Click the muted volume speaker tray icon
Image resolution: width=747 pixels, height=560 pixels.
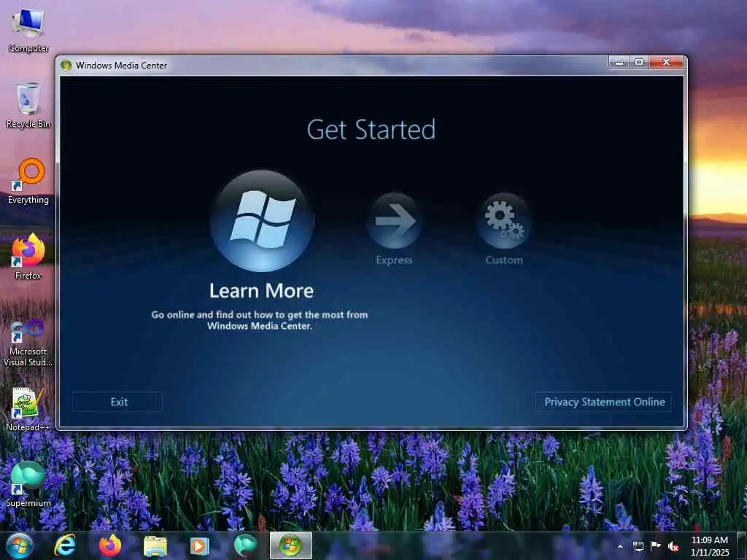click(x=673, y=546)
